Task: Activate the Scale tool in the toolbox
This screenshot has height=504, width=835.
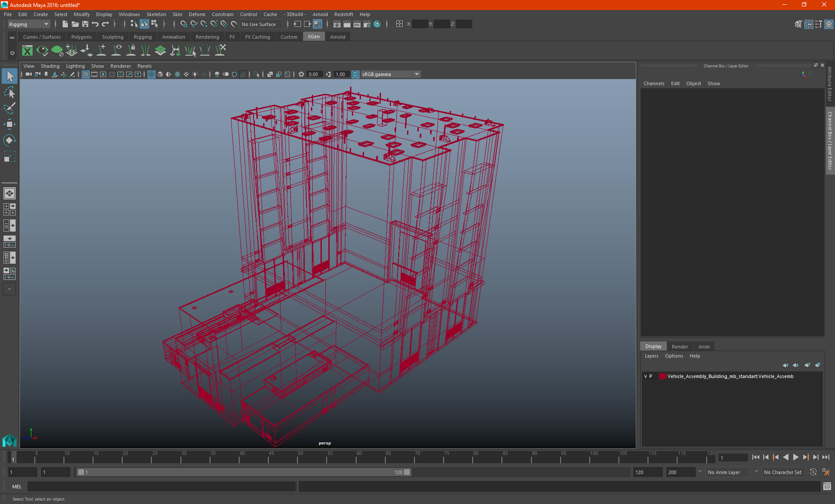Action: (10, 156)
